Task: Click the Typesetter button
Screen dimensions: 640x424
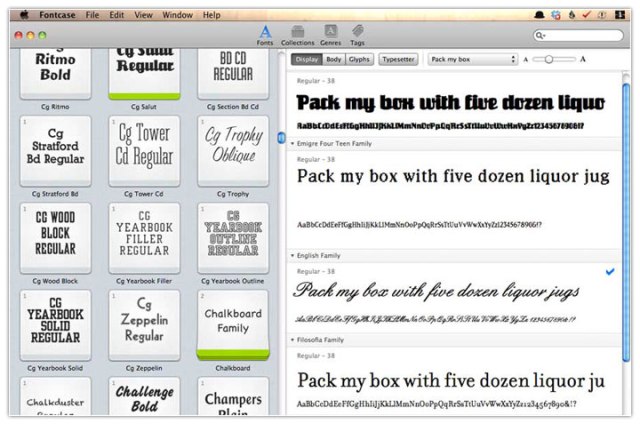Action: coord(398,59)
